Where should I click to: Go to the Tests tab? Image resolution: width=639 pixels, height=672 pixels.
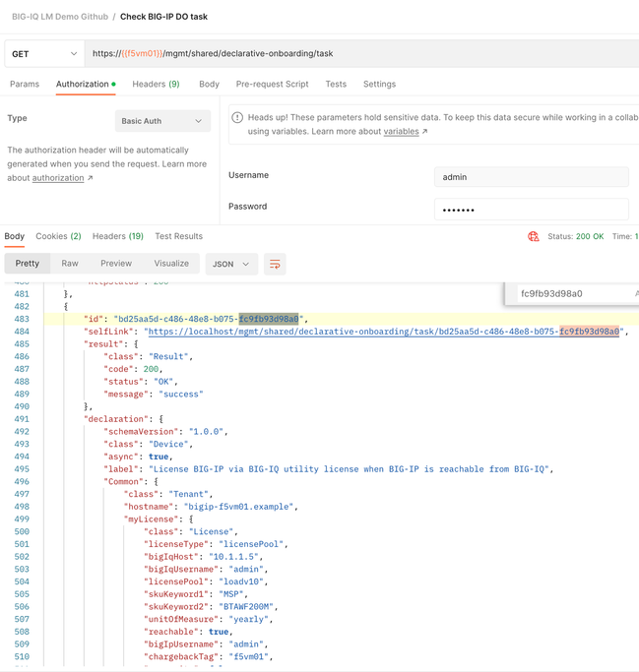point(336,85)
